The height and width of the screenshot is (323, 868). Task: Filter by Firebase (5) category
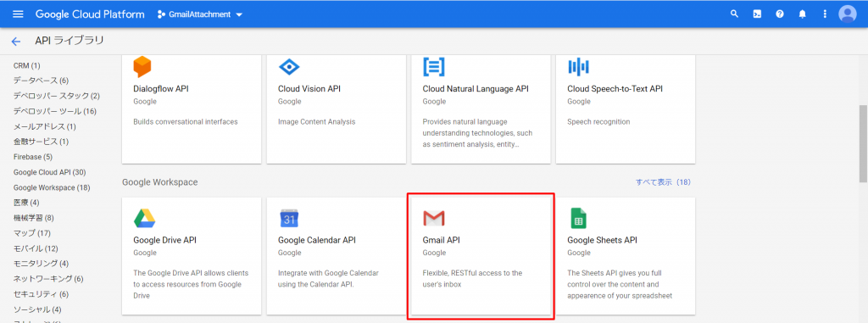point(33,157)
